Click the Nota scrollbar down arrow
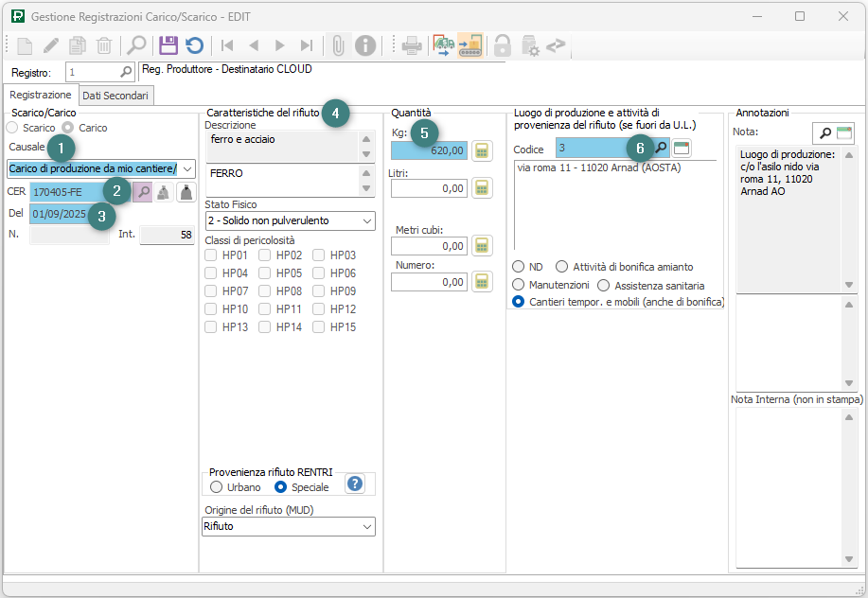This screenshot has width=868, height=598. (848, 285)
